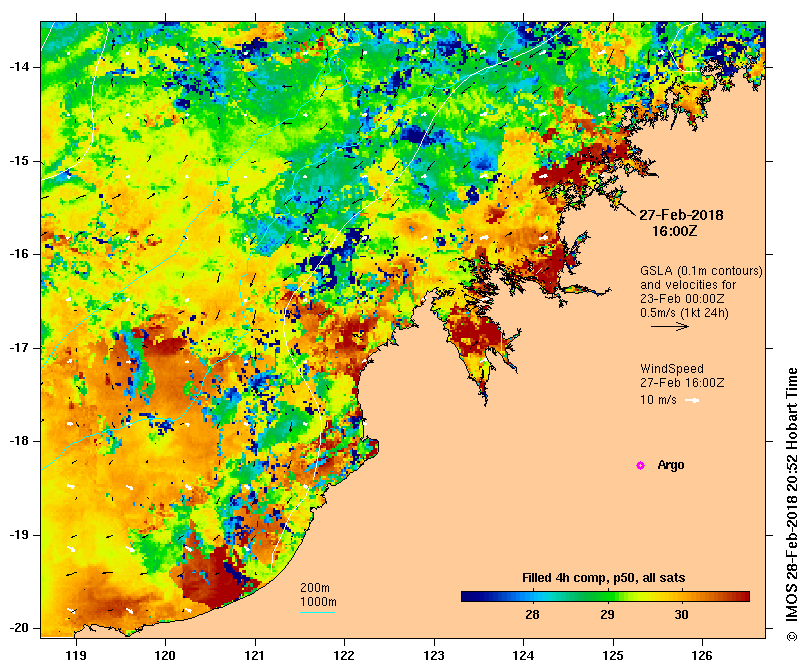Viewport: 809px width, 672px height.
Task: Click the '-16' latitude axis label
Action: (19, 254)
